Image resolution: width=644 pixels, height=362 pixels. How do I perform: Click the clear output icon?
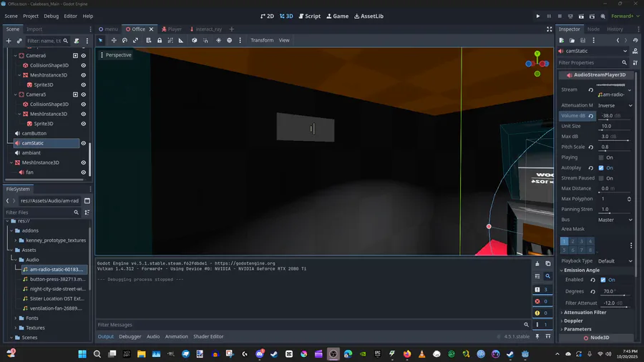tap(537, 263)
